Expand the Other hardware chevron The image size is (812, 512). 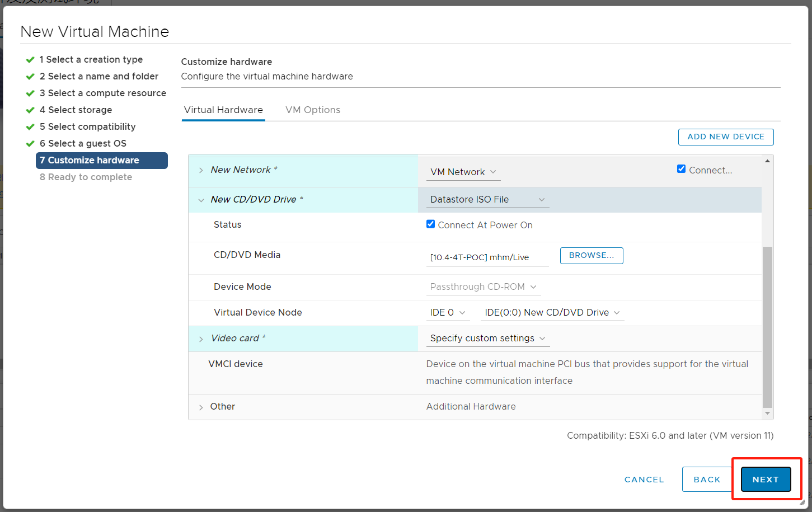(x=201, y=407)
